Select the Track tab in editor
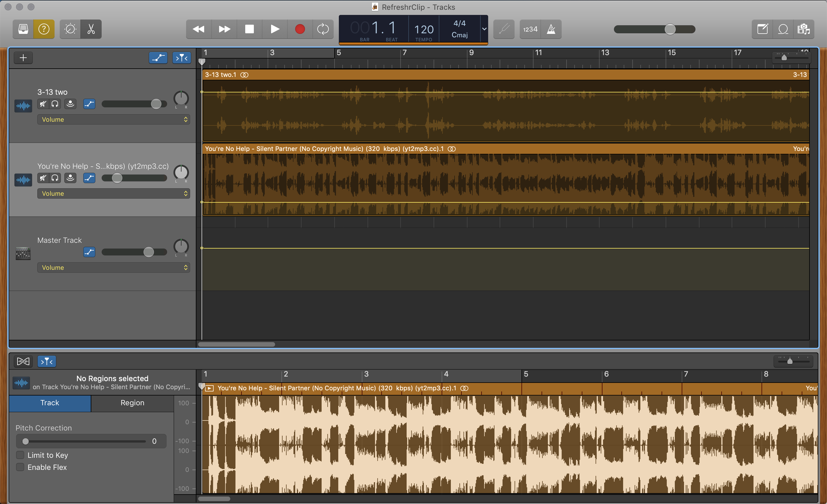Screen dimensions: 827x504 point(50,403)
